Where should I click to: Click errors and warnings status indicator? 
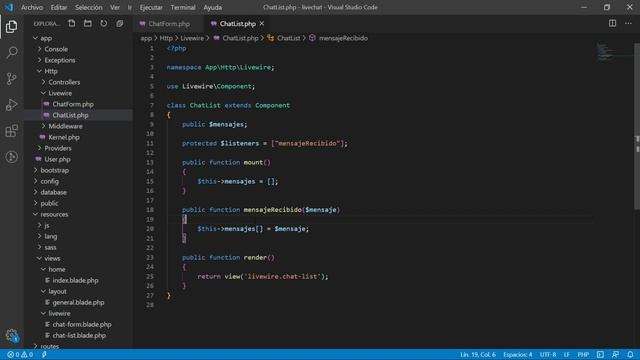coord(20,355)
